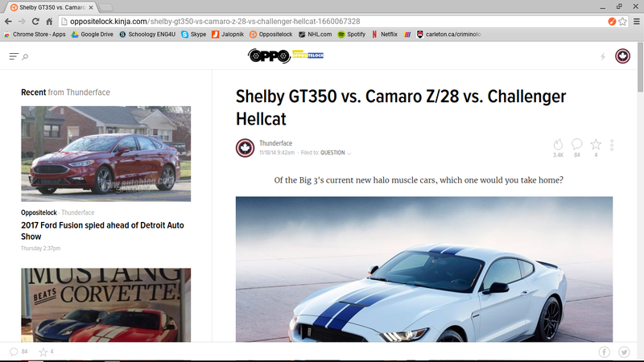The image size is (644, 362).
Task: Click the 11/18/14 9:42am timestamp
Action: click(277, 153)
